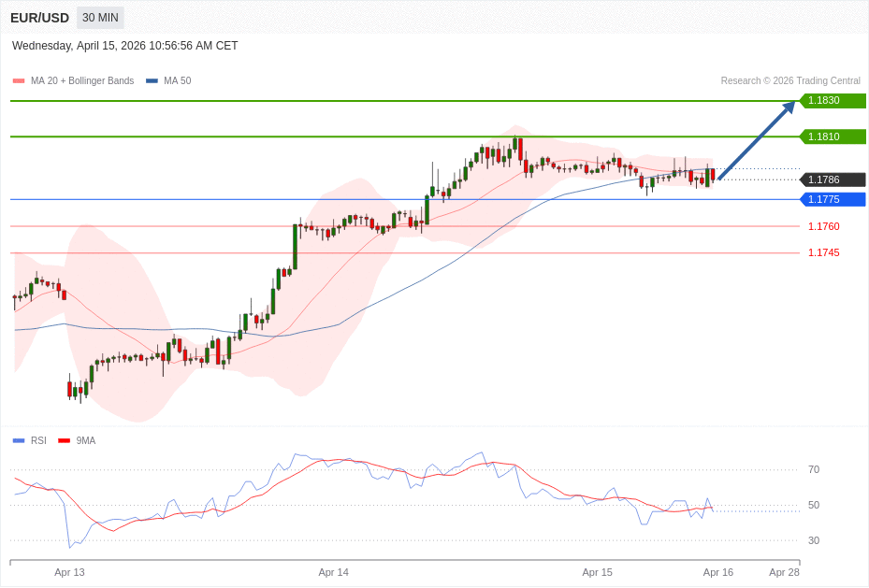Image resolution: width=869 pixels, height=588 pixels.
Task: Click the red 1.1760 support level label
Action: [x=823, y=226]
